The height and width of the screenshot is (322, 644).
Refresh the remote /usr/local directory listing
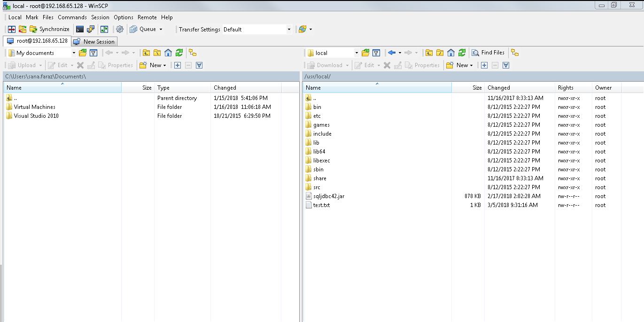[461, 53]
